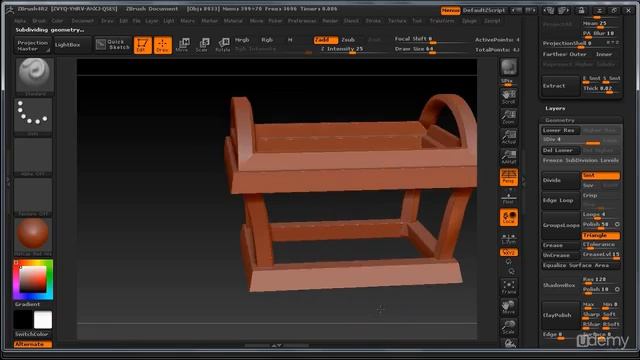Open the red material sphere picker
Image resolution: width=640 pixels, height=360 pixels.
coord(33,237)
